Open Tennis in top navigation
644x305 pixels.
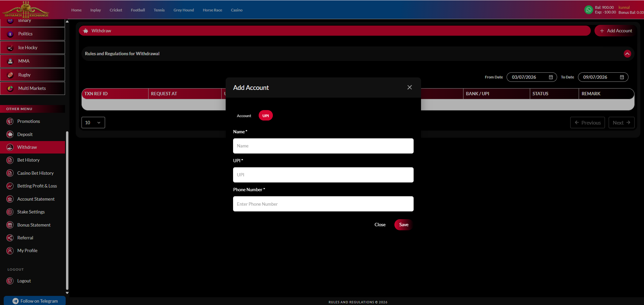pyautogui.click(x=159, y=10)
